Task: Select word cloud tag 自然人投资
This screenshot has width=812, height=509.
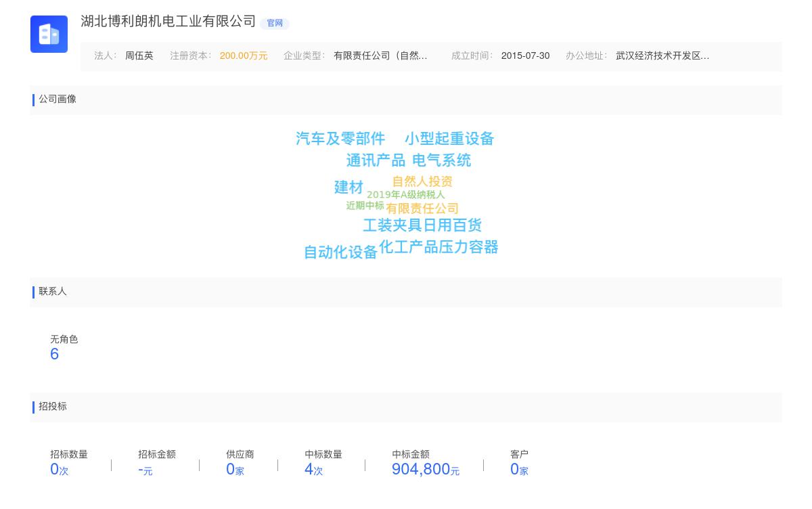Action: point(422,181)
